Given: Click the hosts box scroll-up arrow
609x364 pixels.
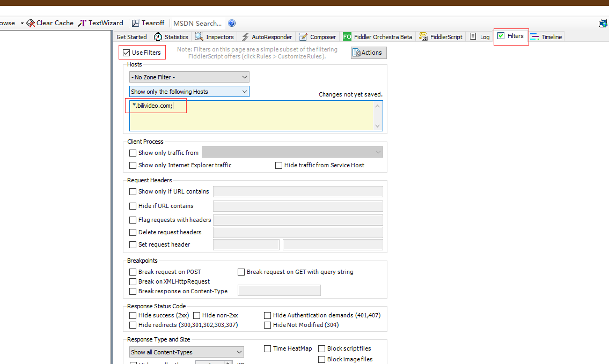Looking at the screenshot, I should (378, 106).
